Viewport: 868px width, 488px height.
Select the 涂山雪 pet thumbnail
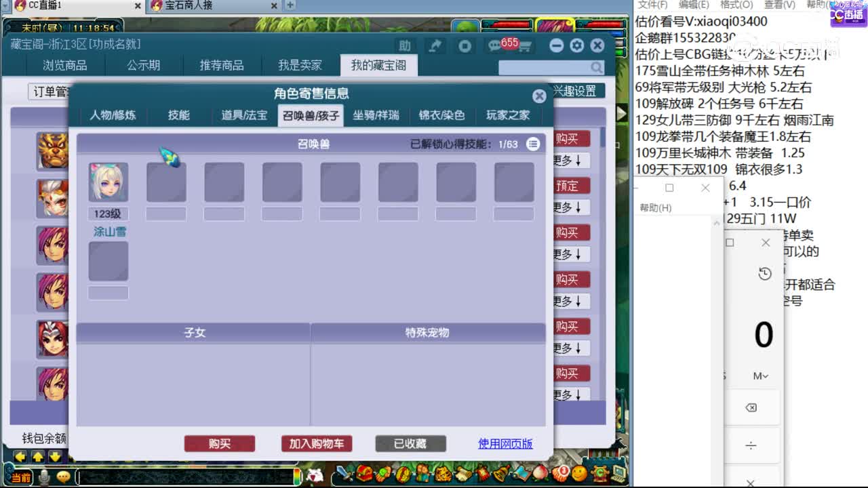[x=107, y=182]
